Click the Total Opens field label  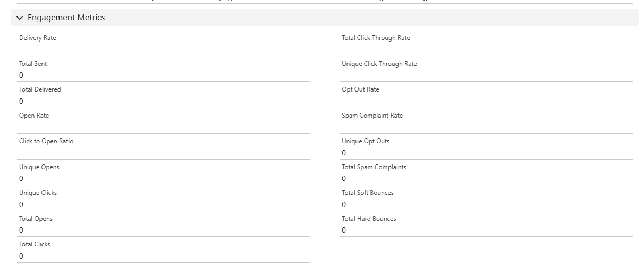(36, 219)
